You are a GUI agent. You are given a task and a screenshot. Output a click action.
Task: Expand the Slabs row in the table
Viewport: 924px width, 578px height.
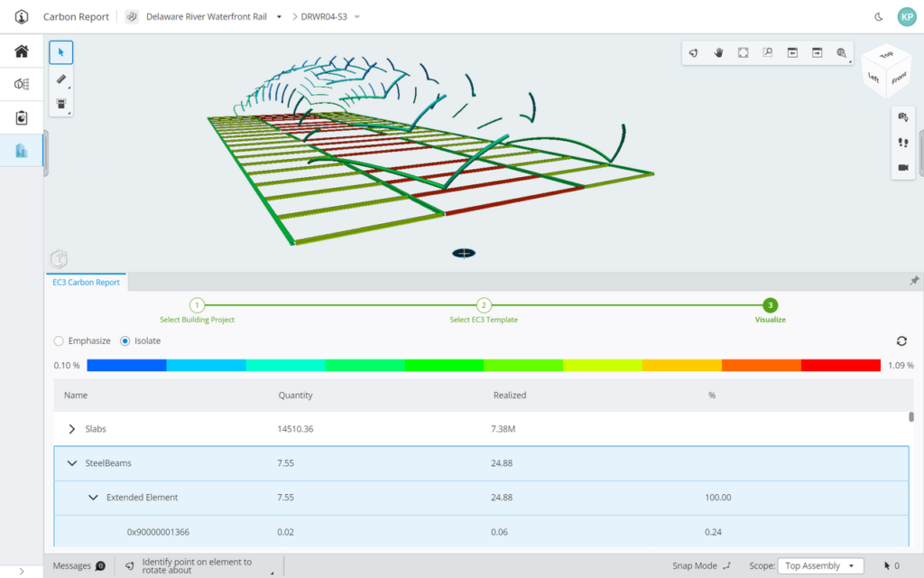click(72, 428)
